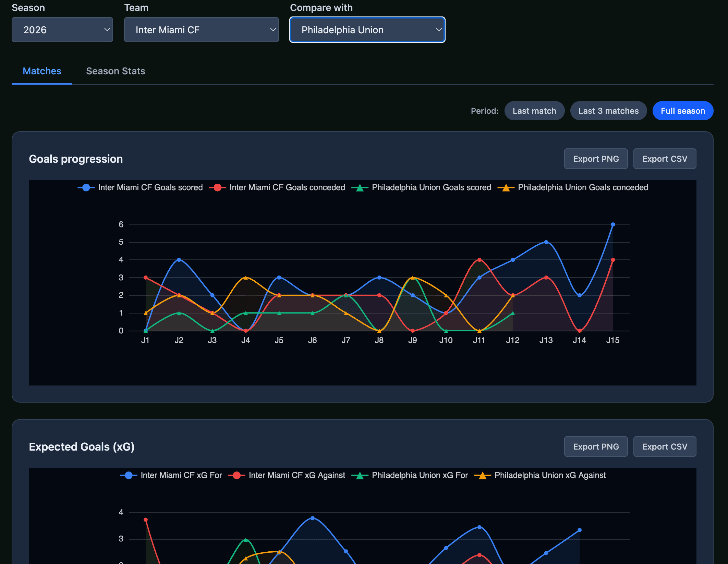Click the J15 red point at 4 goals
Screen dimensions: 728x564
[x=613, y=260]
